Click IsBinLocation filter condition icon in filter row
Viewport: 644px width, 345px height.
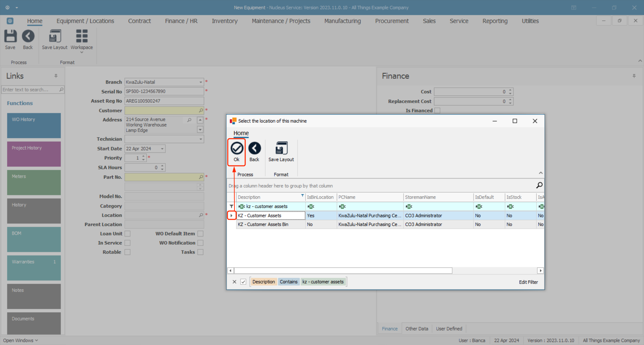(x=311, y=206)
